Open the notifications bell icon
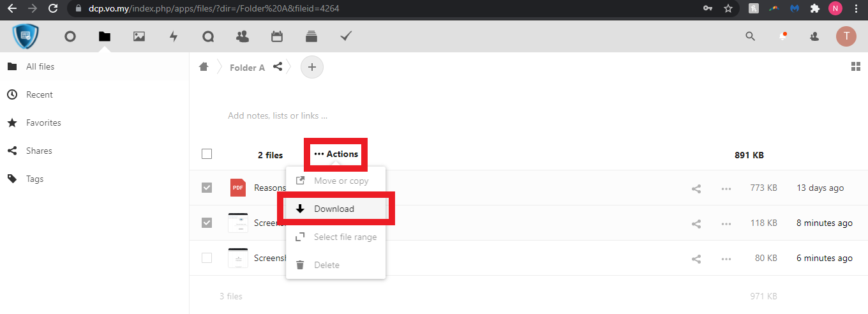The height and width of the screenshot is (314, 868). click(782, 36)
